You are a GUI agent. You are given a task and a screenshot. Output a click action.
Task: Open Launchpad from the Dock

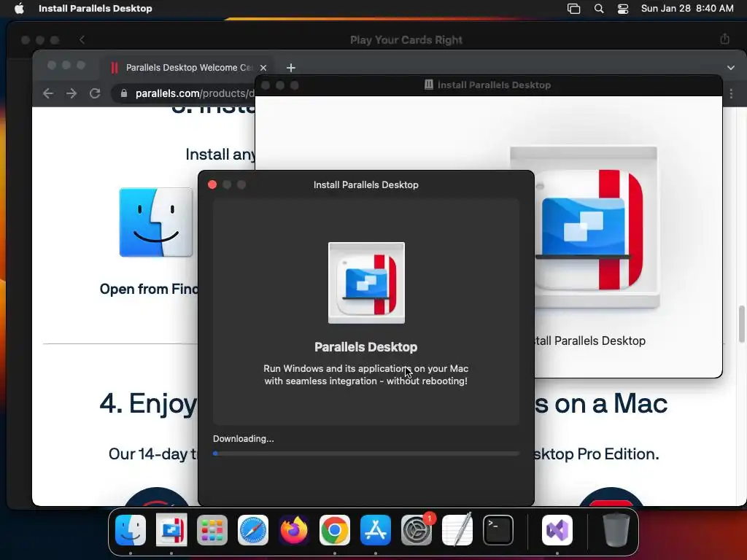pyautogui.click(x=212, y=530)
